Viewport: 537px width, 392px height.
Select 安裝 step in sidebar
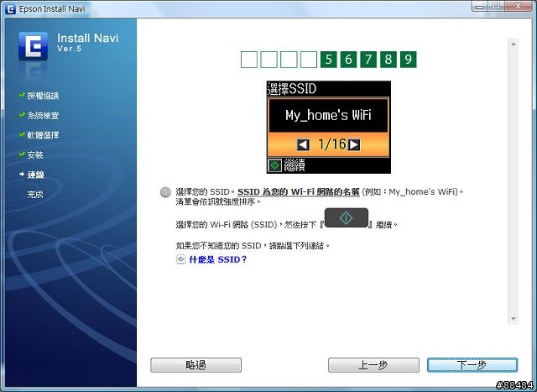pyautogui.click(x=35, y=155)
